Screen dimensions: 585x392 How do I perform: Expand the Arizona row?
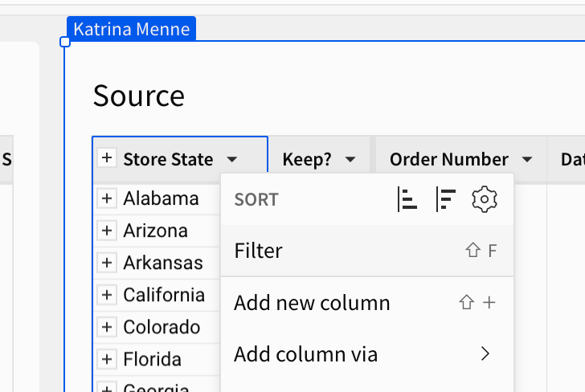pos(107,231)
